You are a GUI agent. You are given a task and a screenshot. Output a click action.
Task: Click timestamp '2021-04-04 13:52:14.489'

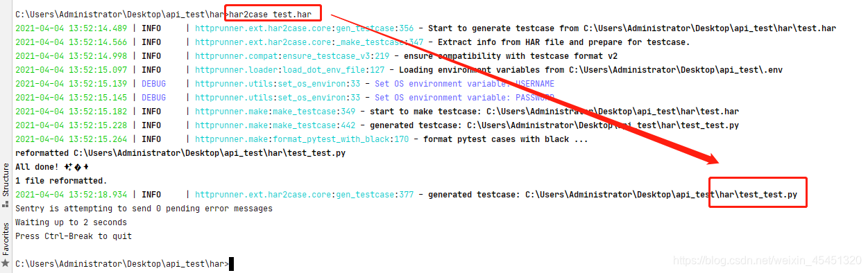tap(71, 28)
